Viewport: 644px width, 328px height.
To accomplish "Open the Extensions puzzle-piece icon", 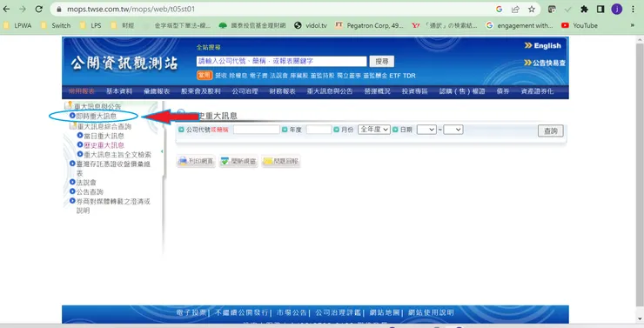I will (x=584, y=9).
